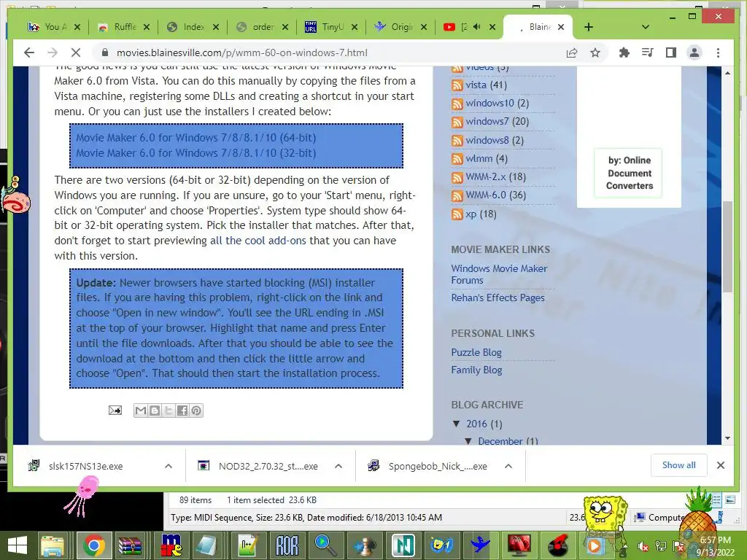The image size is (747, 560).
Task: Close the downloads bar
Action: click(x=721, y=465)
